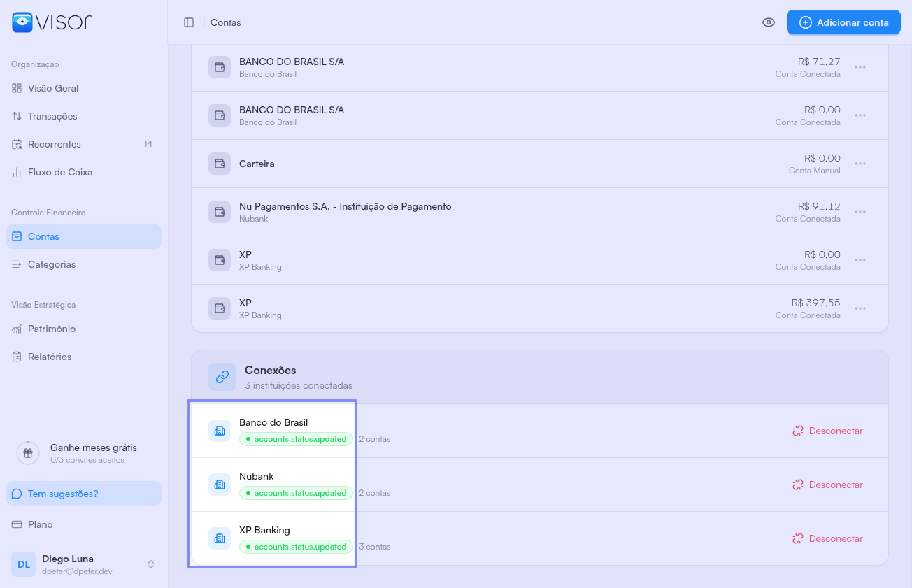Open options menu for Nu Pagamentos account
Image resolution: width=912 pixels, height=588 pixels.
[860, 212]
